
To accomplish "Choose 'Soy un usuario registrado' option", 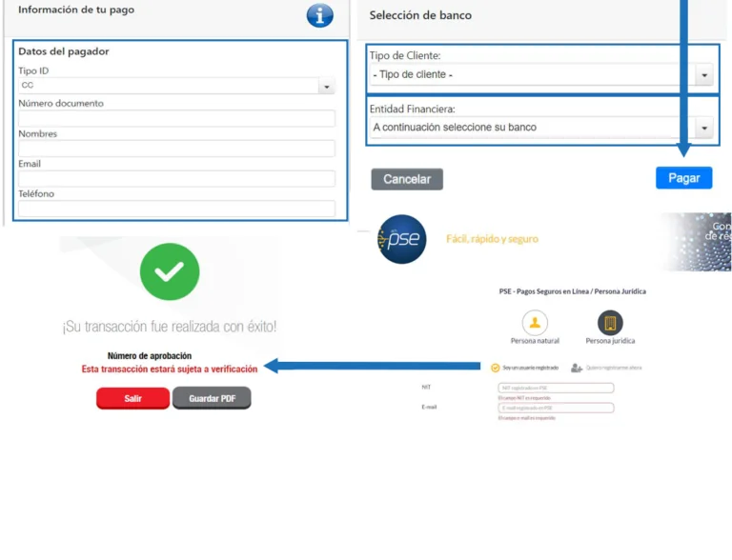I will [x=525, y=368].
